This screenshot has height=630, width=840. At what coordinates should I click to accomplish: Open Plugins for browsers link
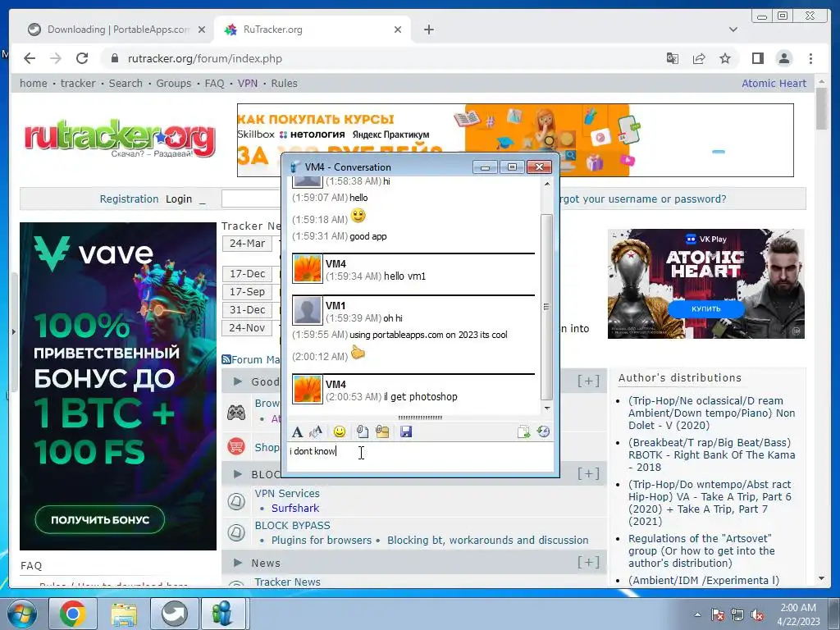pyautogui.click(x=322, y=540)
